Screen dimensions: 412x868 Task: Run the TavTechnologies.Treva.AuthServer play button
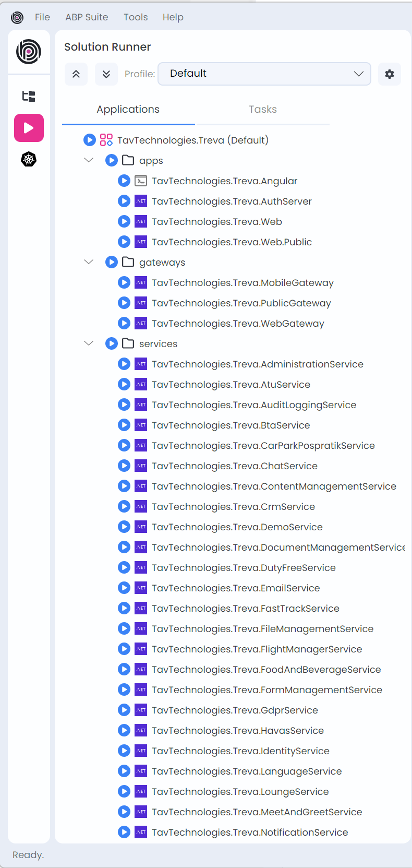pyautogui.click(x=124, y=201)
